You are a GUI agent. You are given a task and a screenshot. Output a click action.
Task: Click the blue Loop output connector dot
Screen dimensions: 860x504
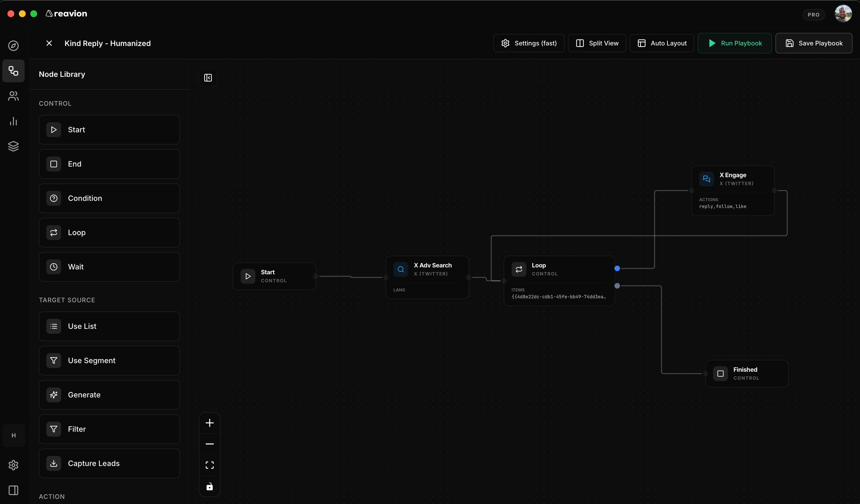coord(617,269)
